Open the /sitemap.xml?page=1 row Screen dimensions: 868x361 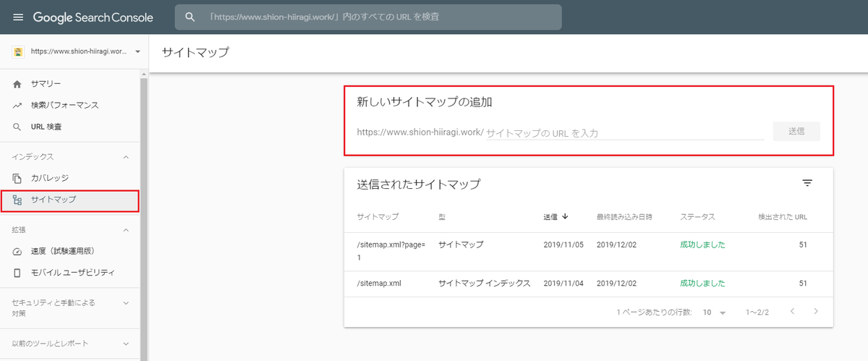tap(588, 251)
